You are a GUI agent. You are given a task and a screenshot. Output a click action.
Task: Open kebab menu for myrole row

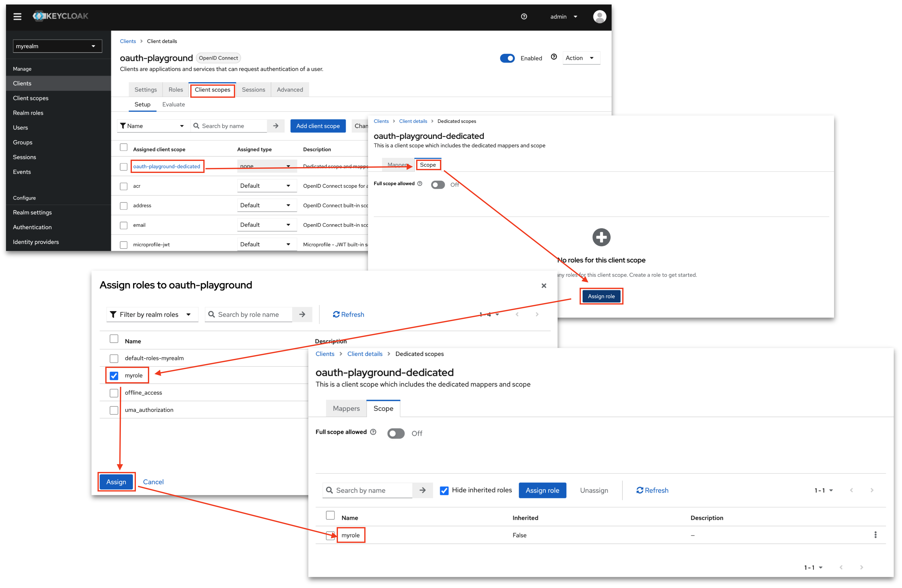click(x=875, y=535)
